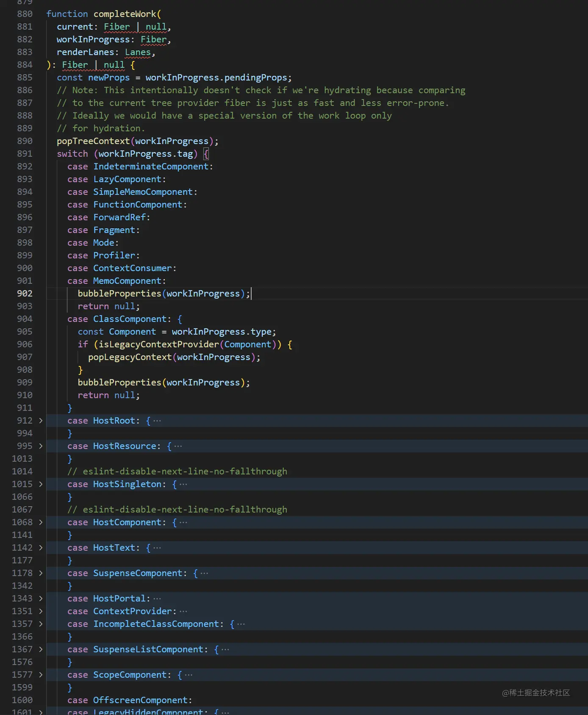Click the fold chevron beside line 1351
This screenshot has height=715, width=588.
coord(41,611)
